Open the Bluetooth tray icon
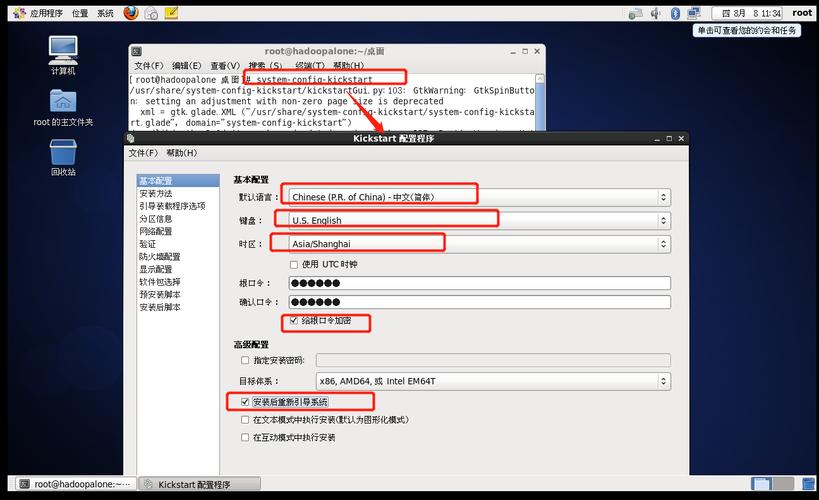The image size is (819, 500). click(675, 13)
